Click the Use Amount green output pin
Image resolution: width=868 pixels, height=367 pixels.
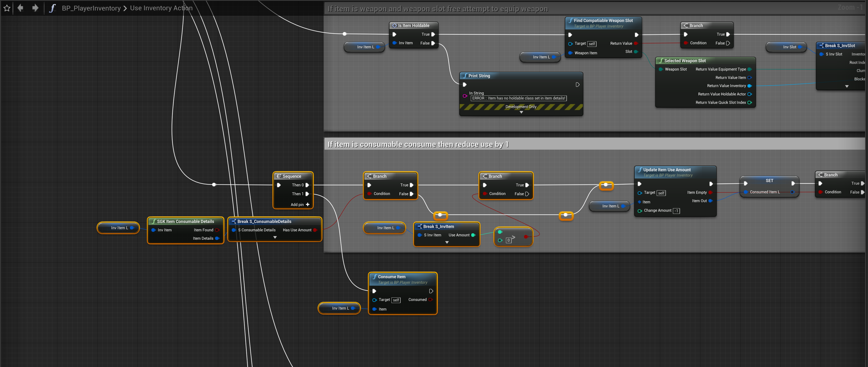[x=473, y=235]
